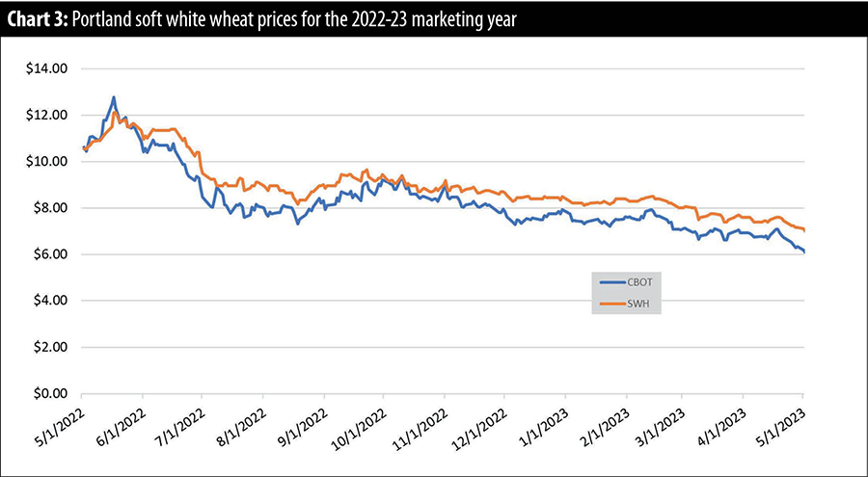This screenshot has width=868, height=477.
Task: Click the 5/1/2022 x-axis date label
Action: pyautogui.click(x=61, y=422)
